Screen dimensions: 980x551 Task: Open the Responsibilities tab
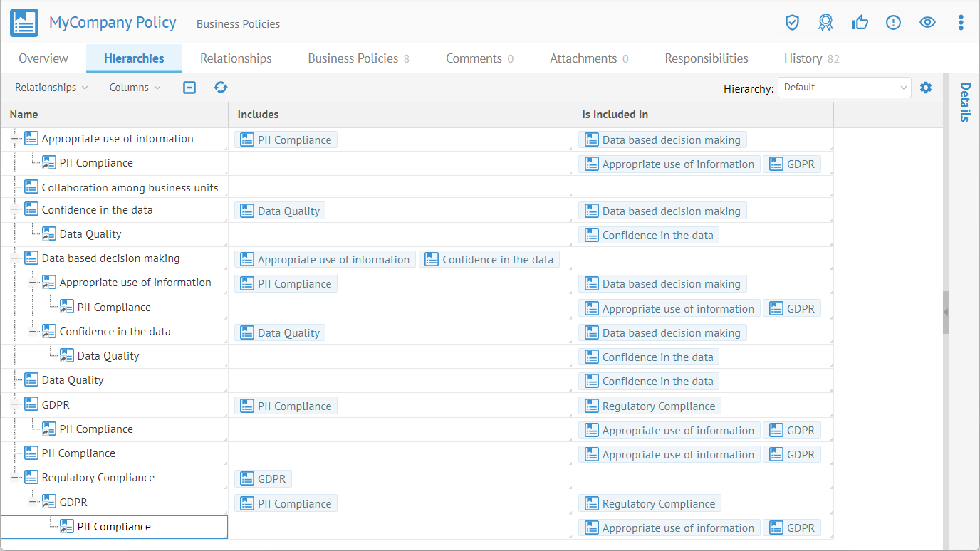point(706,58)
